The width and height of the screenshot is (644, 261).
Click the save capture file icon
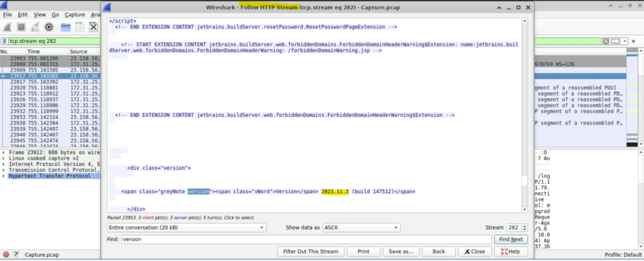pyautogui.click(x=79, y=27)
